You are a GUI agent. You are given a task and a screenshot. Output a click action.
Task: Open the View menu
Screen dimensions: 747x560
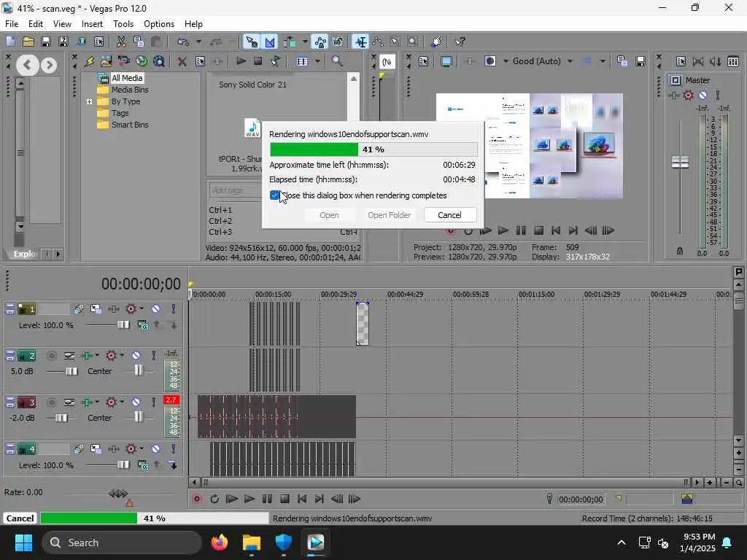(x=62, y=24)
